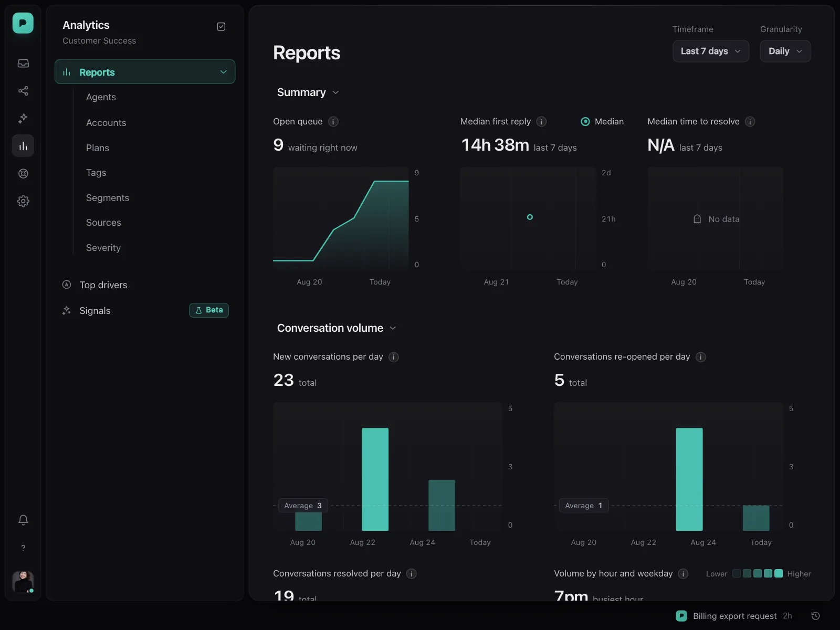840x630 pixels.
Task: Open the Accounts report
Action: tap(106, 123)
